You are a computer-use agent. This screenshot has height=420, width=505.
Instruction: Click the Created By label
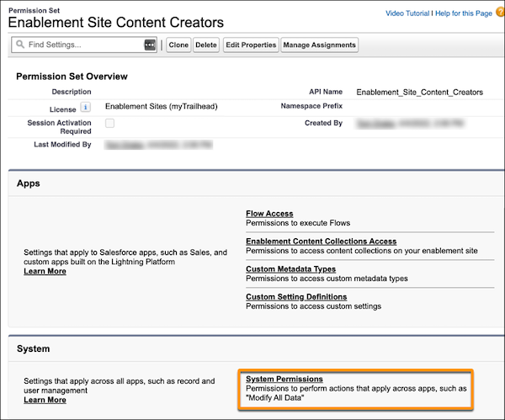click(x=323, y=123)
